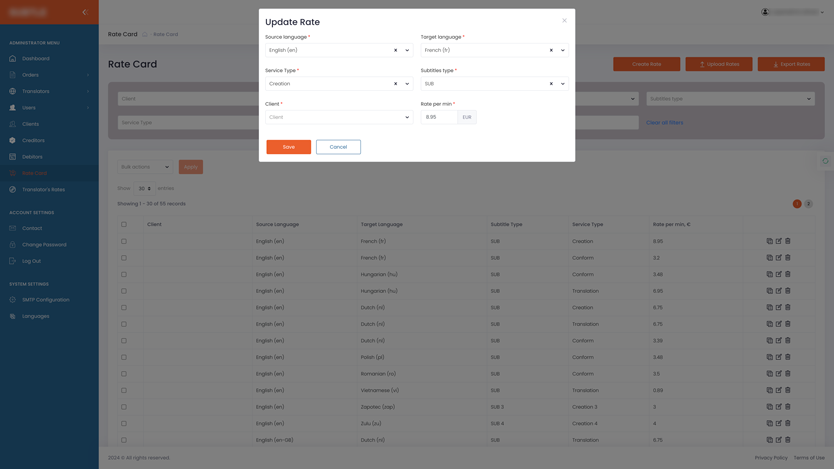This screenshot has width=834, height=469.
Task: Click the delete icon for the Polish row
Action: click(x=788, y=357)
